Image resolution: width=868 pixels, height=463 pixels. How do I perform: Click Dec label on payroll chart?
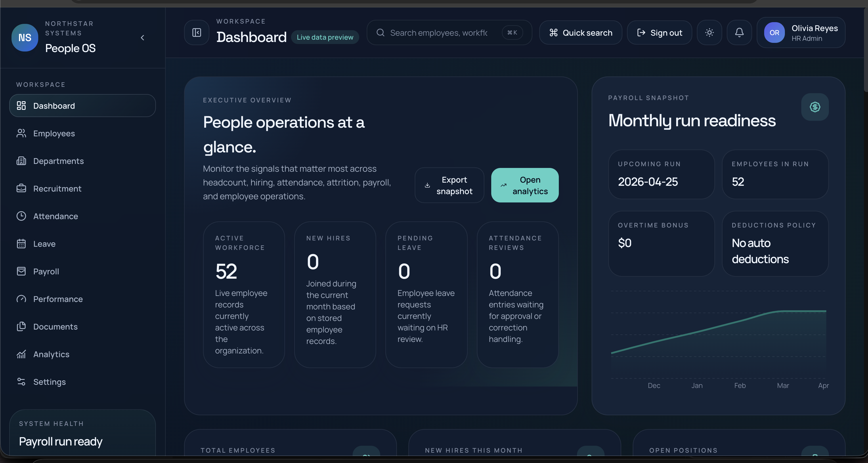pyautogui.click(x=654, y=385)
